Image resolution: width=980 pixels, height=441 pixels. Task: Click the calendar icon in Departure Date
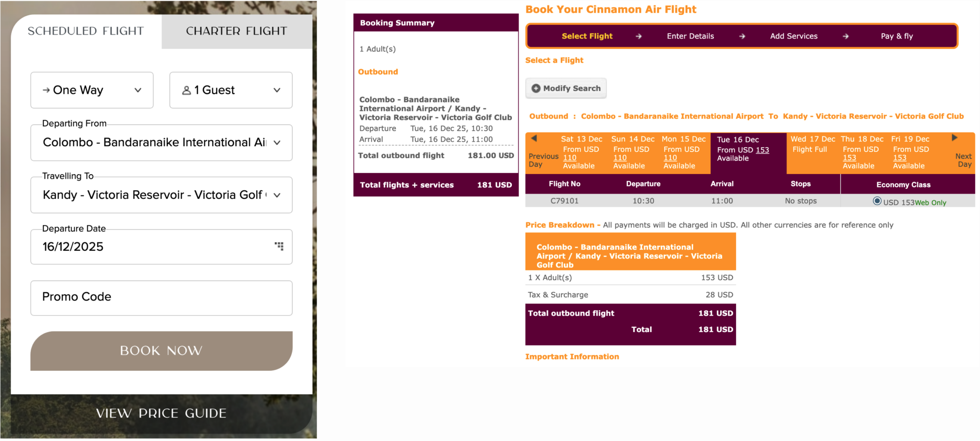pyautogui.click(x=279, y=246)
